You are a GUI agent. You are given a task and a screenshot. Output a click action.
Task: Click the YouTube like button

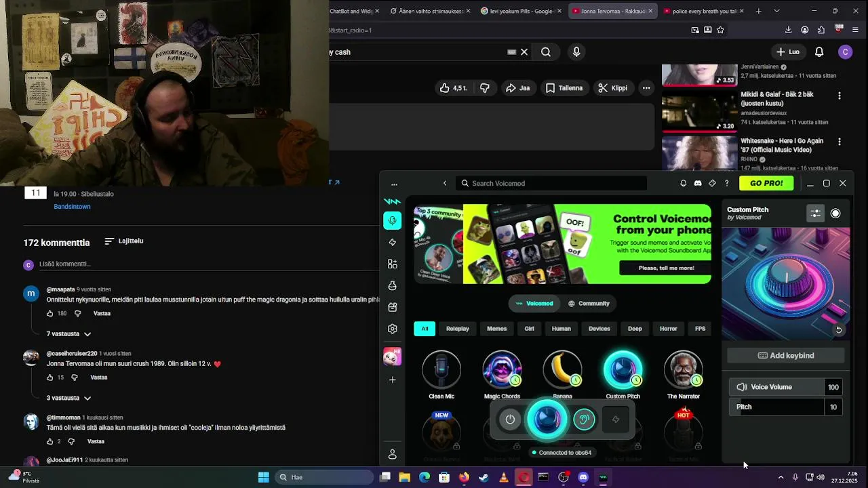(453, 88)
